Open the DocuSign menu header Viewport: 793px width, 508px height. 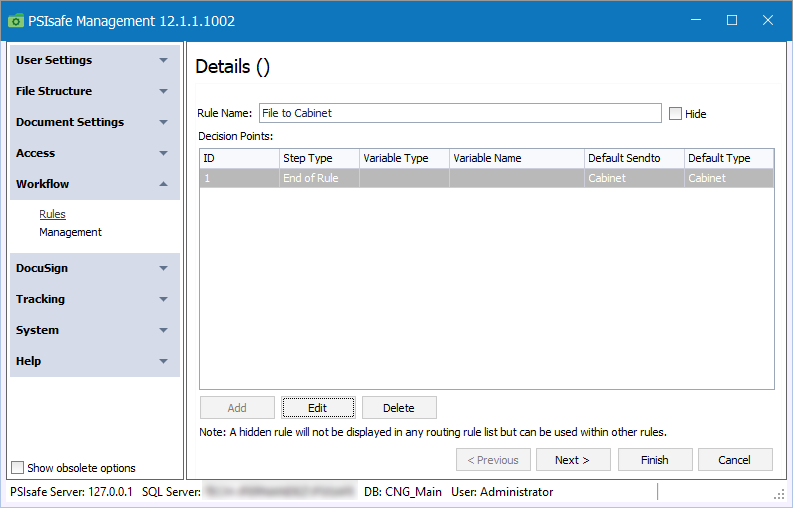[x=95, y=268]
